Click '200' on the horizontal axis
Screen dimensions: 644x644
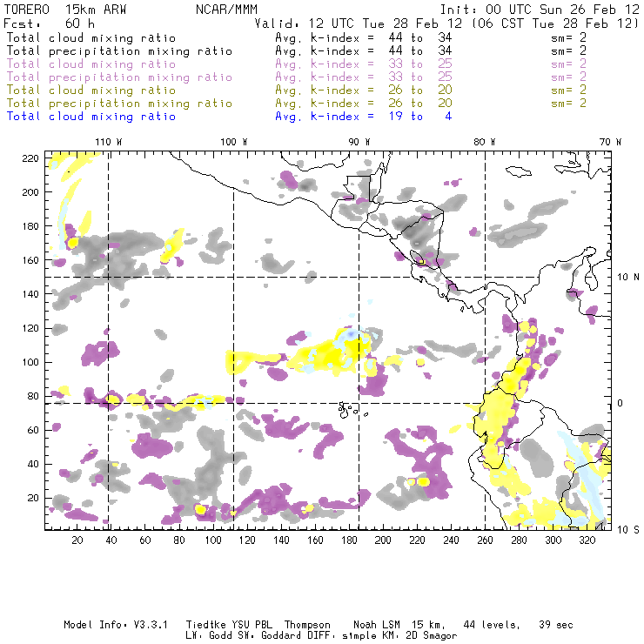pyautogui.click(x=383, y=540)
